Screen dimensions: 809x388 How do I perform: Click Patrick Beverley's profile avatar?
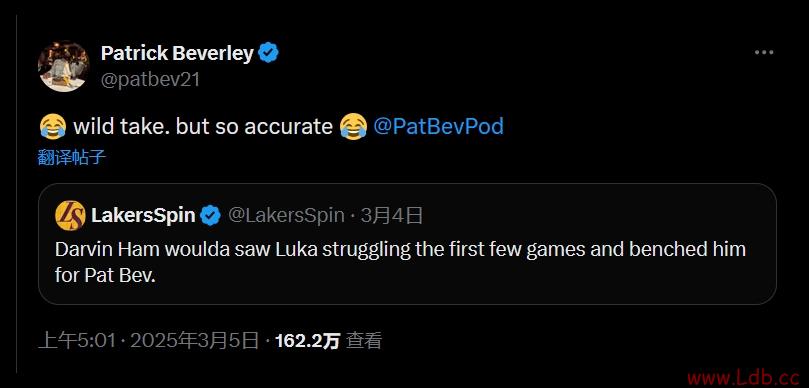[63, 66]
